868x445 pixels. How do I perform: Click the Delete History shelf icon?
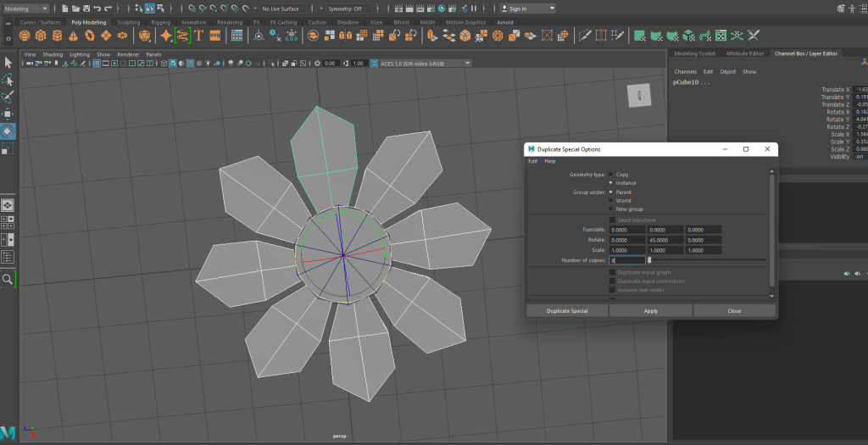click(x=275, y=36)
